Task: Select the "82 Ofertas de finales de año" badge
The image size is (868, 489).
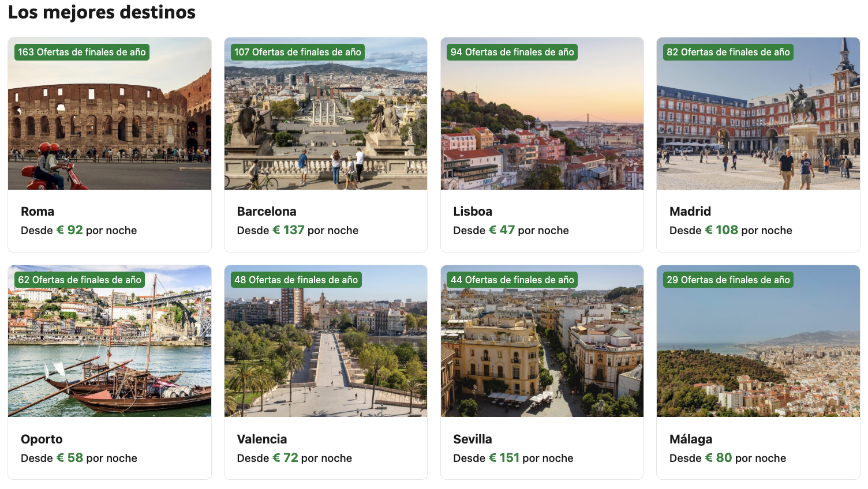Action: 728,52
